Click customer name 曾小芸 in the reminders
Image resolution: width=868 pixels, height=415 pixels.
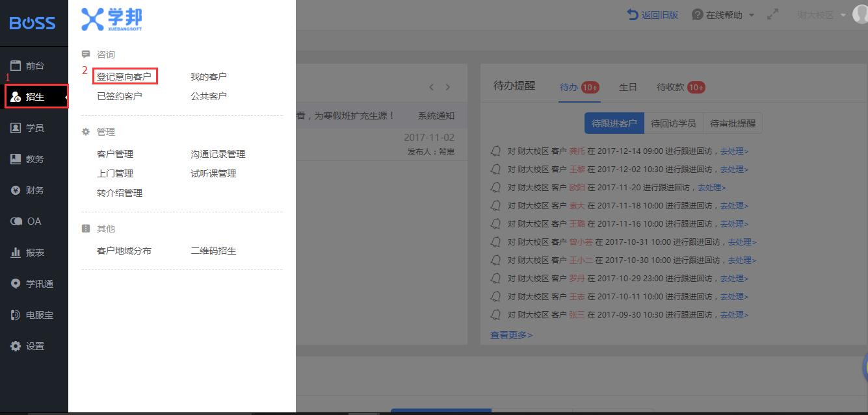(x=581, y=242)
